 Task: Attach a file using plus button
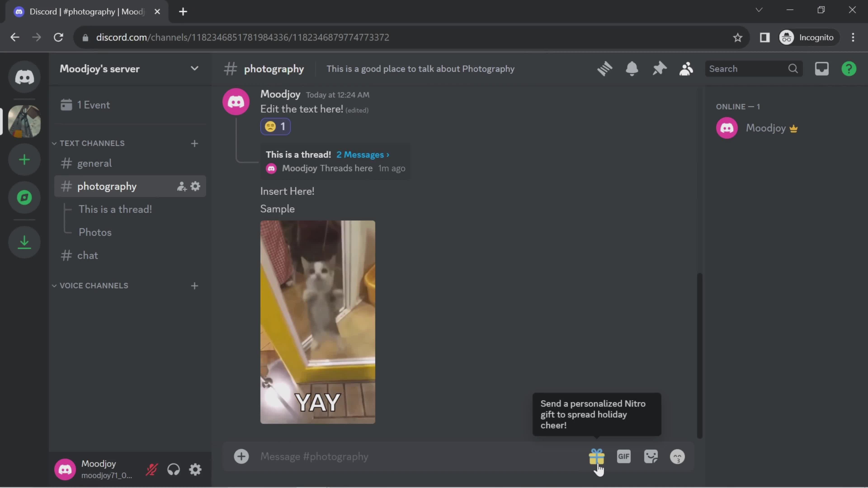(x=241, y=457)
